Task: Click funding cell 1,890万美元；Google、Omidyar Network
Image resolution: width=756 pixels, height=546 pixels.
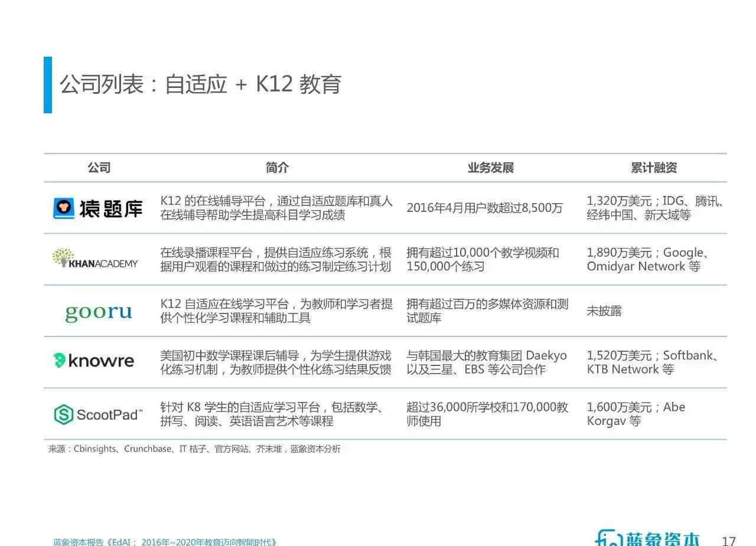Action: [648, 260]
